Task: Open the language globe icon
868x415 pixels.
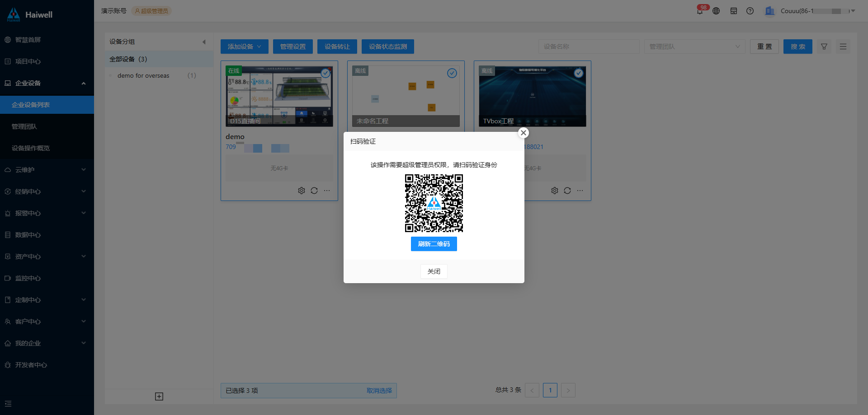Action: [x=716, y=11]
